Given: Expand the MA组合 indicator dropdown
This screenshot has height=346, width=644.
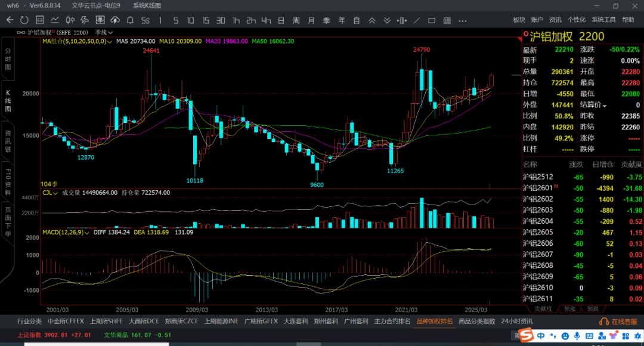Looking at the screenshot, I should 110,42.
